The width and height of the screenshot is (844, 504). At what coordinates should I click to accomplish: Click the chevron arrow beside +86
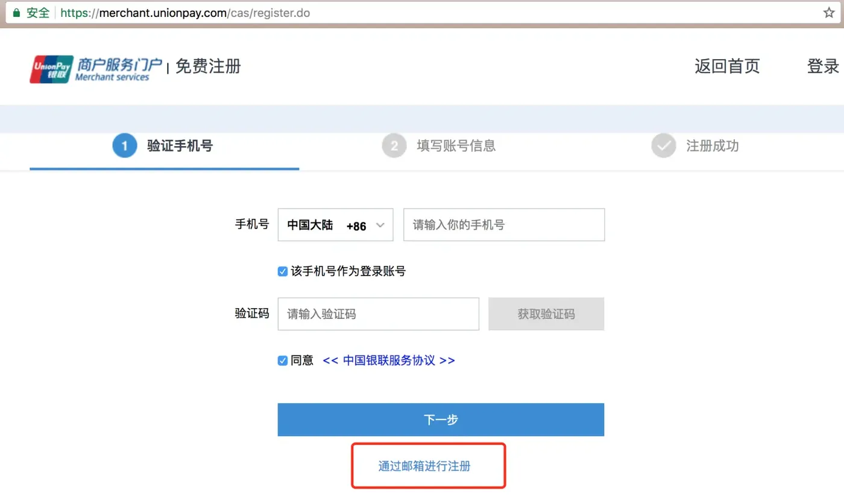click(x=380, y=224)
